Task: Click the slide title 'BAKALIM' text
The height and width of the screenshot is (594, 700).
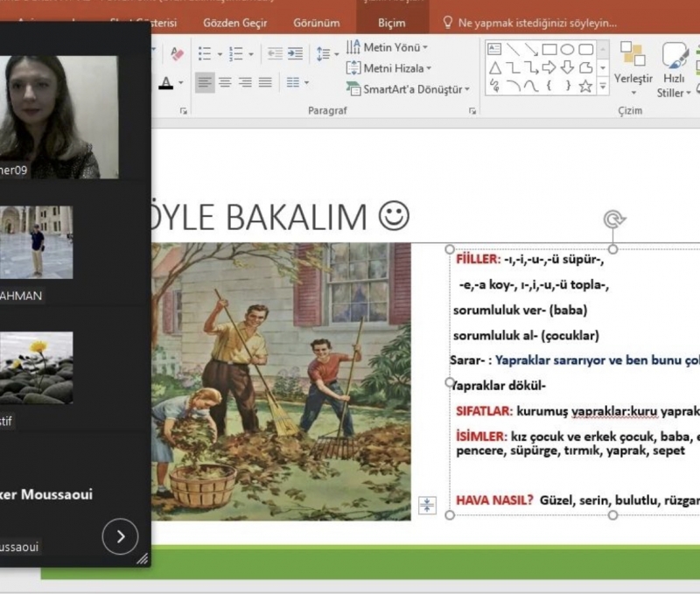Action: click(x=297, y=217)
